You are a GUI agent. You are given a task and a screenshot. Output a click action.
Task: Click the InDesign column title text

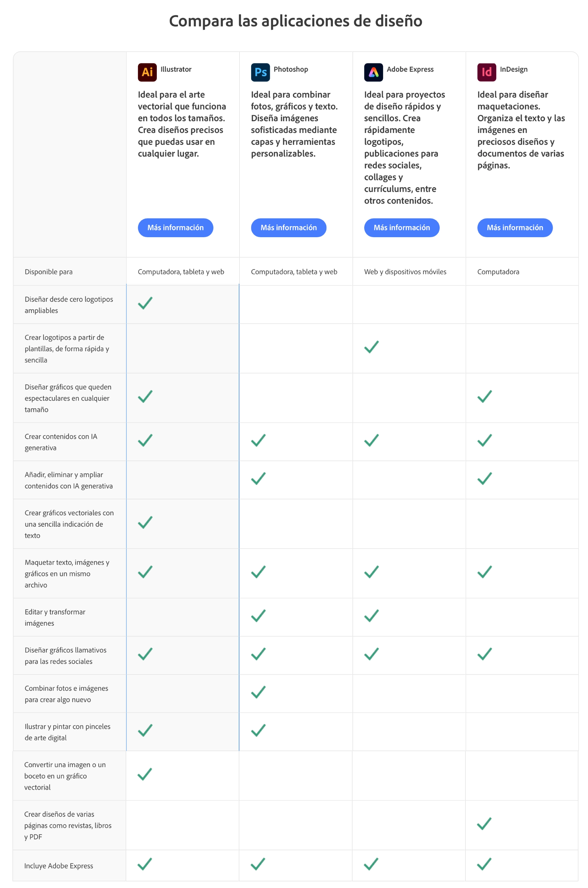point(514,69)
